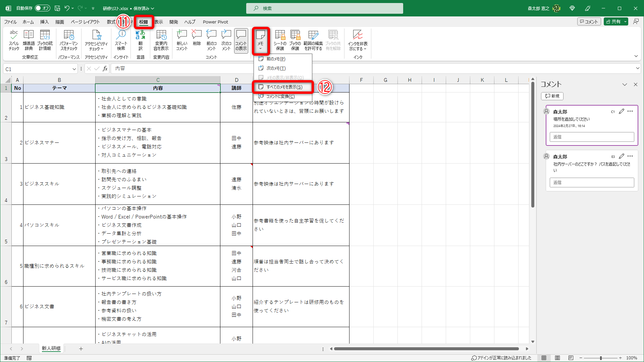Open the 類義語辞典 thesaurus tool

coord(29,40)
